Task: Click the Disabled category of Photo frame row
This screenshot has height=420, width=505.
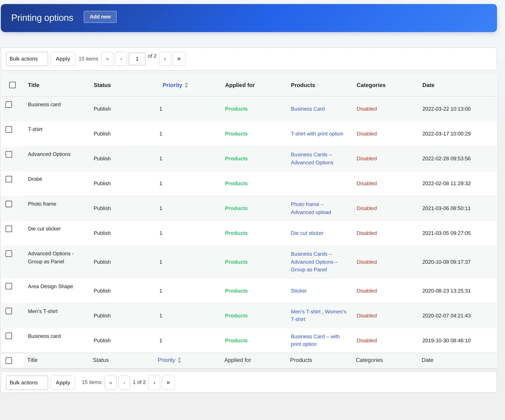Action: [366, 208]
